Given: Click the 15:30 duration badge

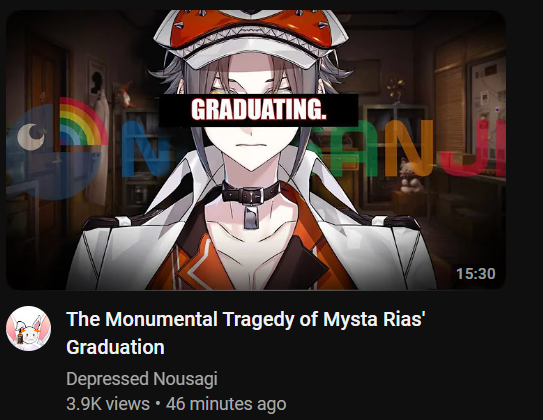Looking at the screenshot, I should [475, 274].
